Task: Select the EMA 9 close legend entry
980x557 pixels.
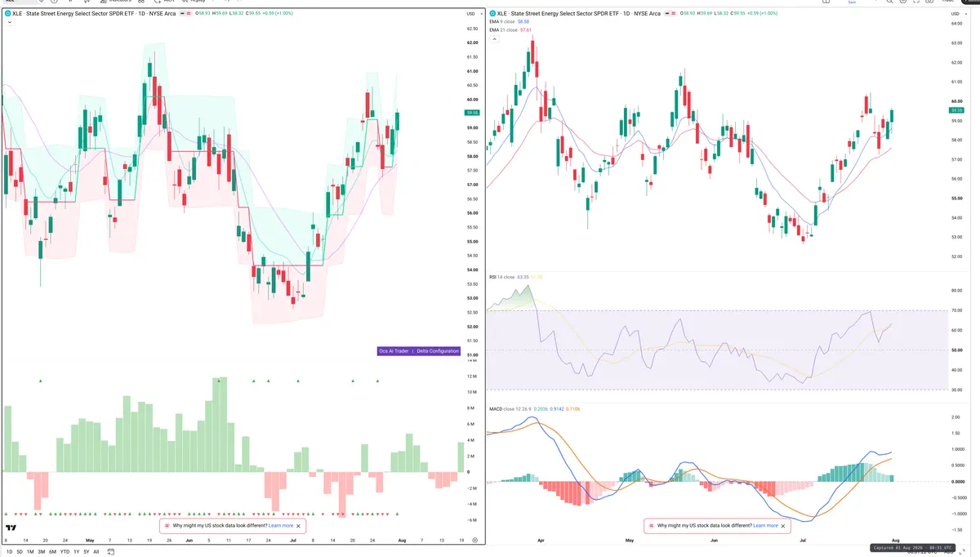Action: click(x=503, y=22)
